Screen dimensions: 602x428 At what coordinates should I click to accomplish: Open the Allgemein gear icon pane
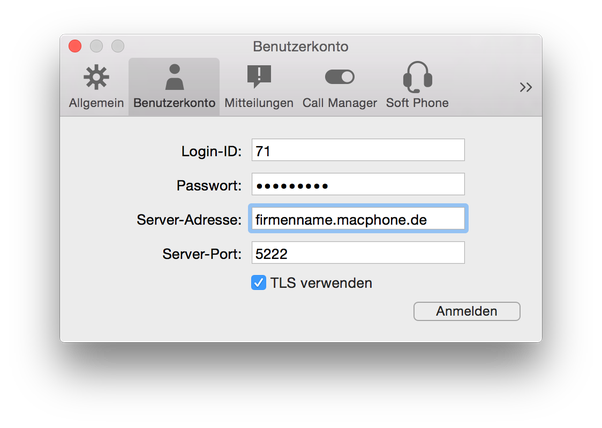[96, 77]
